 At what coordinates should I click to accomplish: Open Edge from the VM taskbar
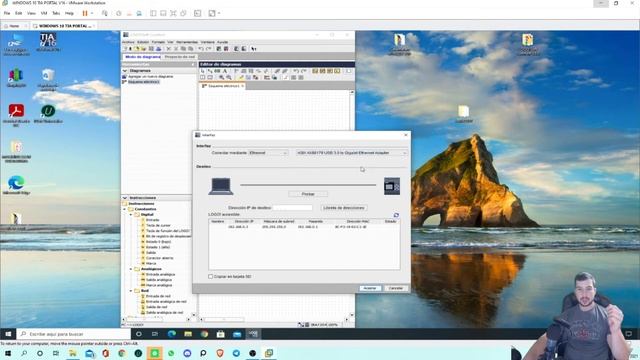click(x=172, y=334)
